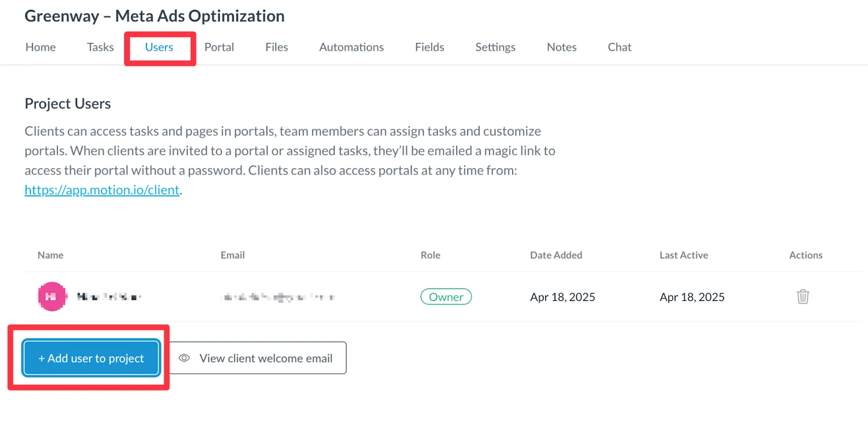The height and width of the screenshot is (441, 868).
Task: Click the Last Active column header
Action: [684, 255]
